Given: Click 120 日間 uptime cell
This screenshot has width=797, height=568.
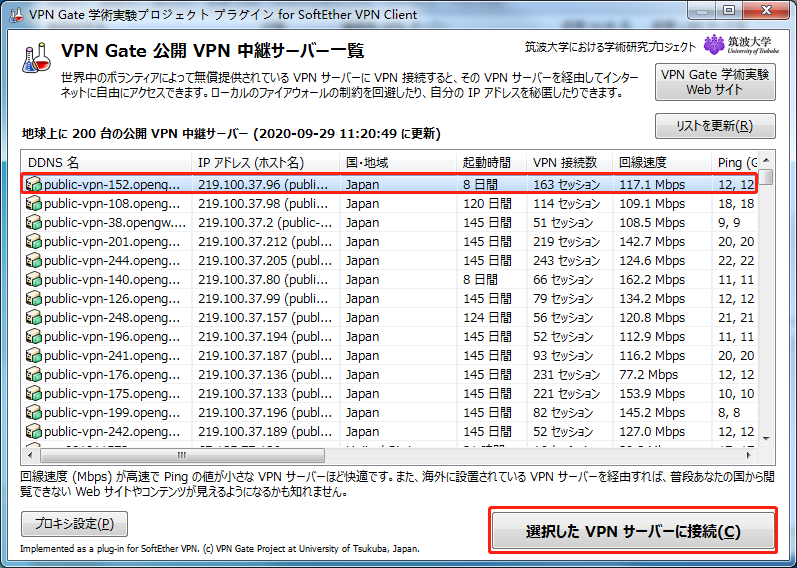Looking at the screenshot, I should pos(487,203).
